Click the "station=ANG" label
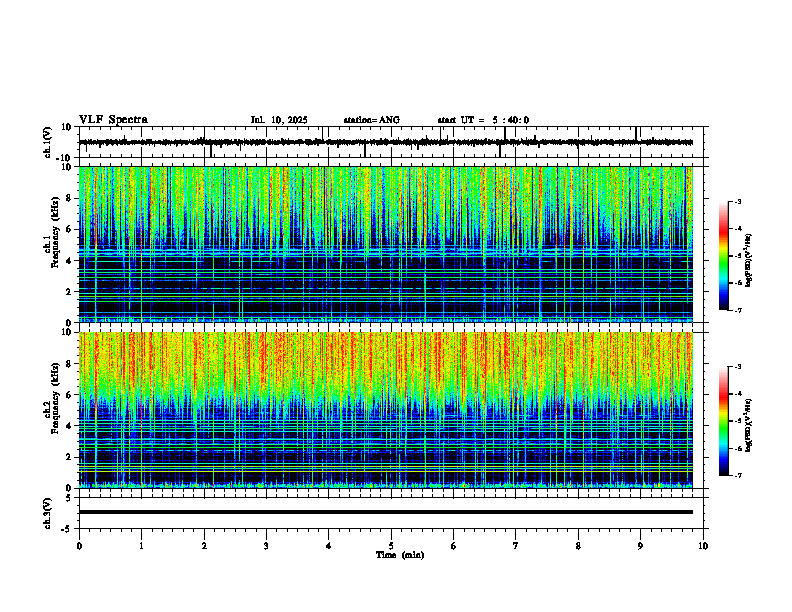Image resolution: width=792 pixels, height=612 pixels. pyautogui.click(x=371, y=120)
